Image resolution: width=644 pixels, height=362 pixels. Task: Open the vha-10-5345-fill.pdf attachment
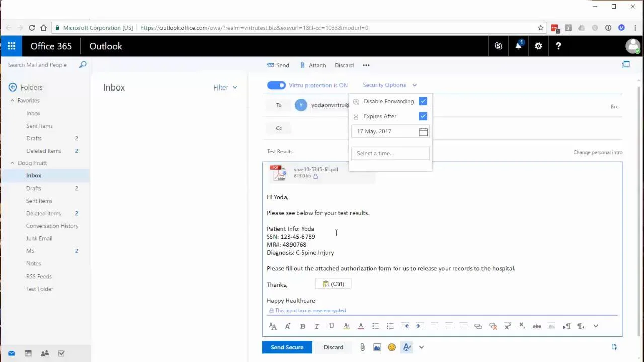(322, 173)
